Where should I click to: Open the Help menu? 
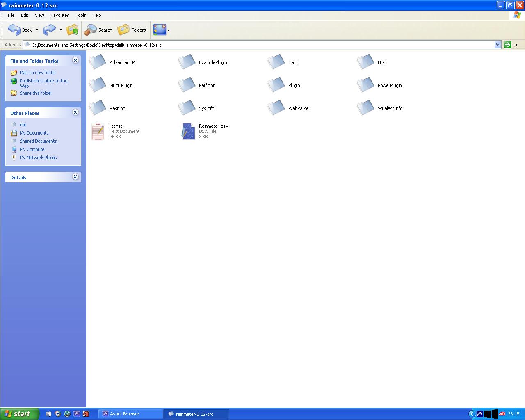[x=96, y=15]
